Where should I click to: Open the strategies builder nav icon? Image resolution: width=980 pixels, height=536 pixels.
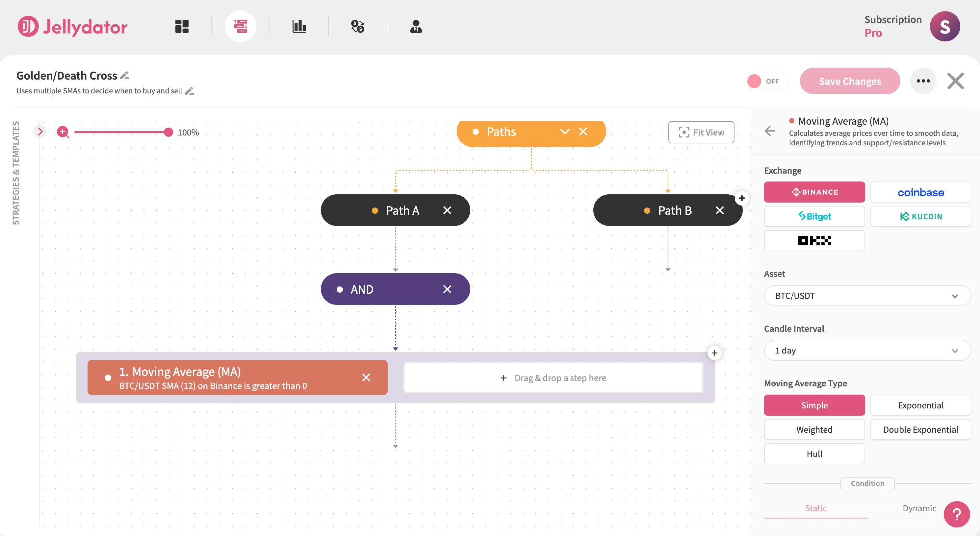point(241,26)
